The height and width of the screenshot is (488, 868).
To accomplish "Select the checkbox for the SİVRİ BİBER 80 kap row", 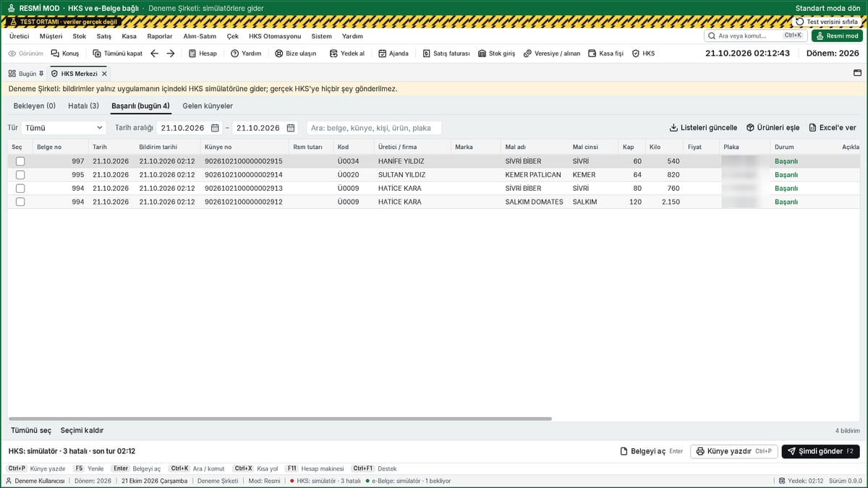I will pyautogui.click(x=20, y=189).
